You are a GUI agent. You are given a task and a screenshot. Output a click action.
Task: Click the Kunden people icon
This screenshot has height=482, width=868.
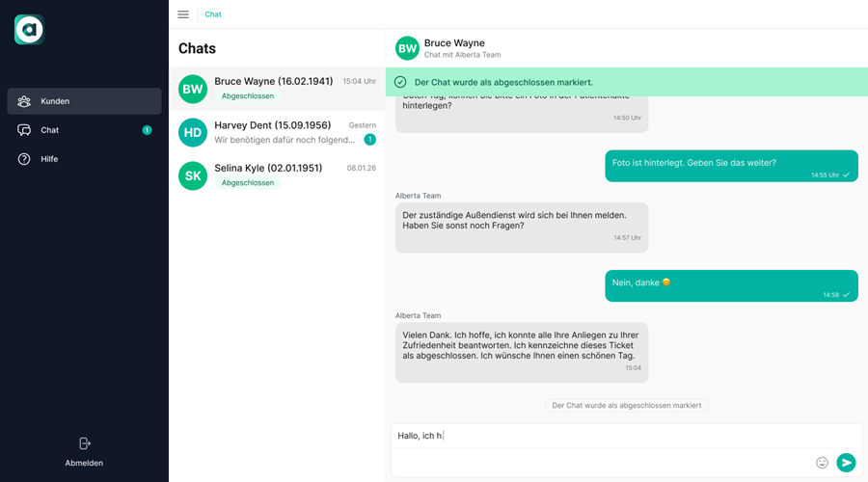pyautogui.click(x=24, y=101)
